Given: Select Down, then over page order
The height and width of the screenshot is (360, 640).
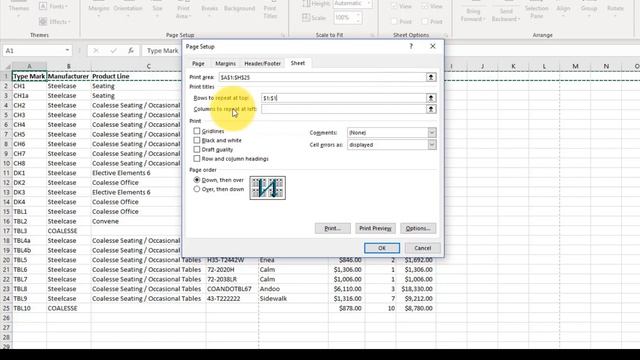Looking at the screenshot, I should (x=197, y=180).
